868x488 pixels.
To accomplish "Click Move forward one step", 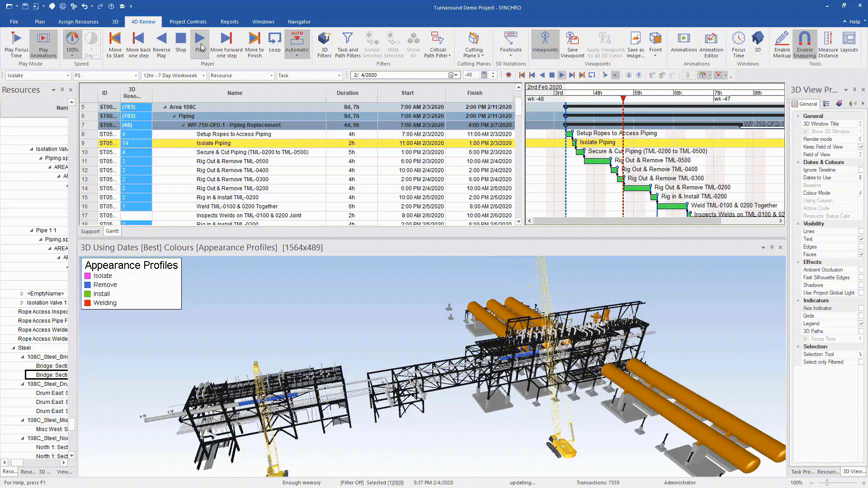I will [x=226, y=44].
